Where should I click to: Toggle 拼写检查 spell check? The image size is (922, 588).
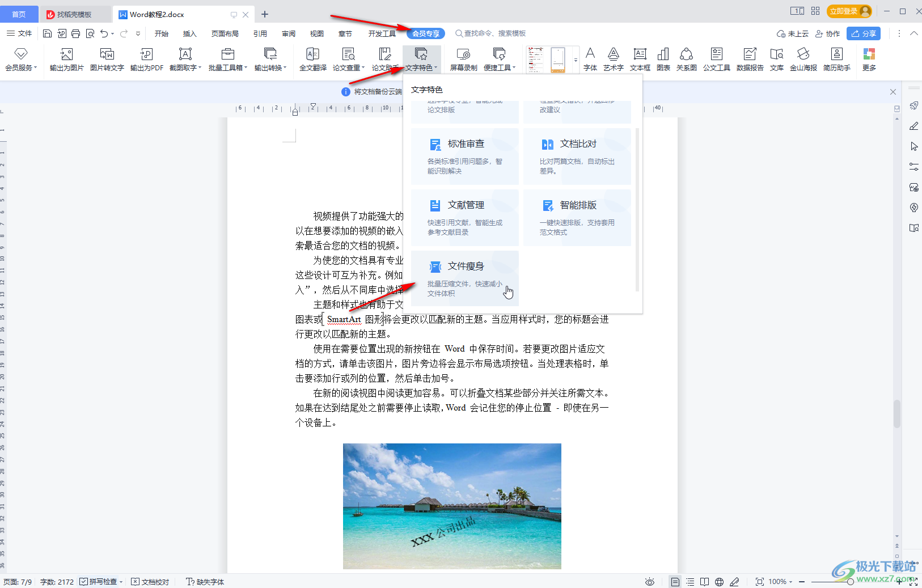click(x=99, y=582)
